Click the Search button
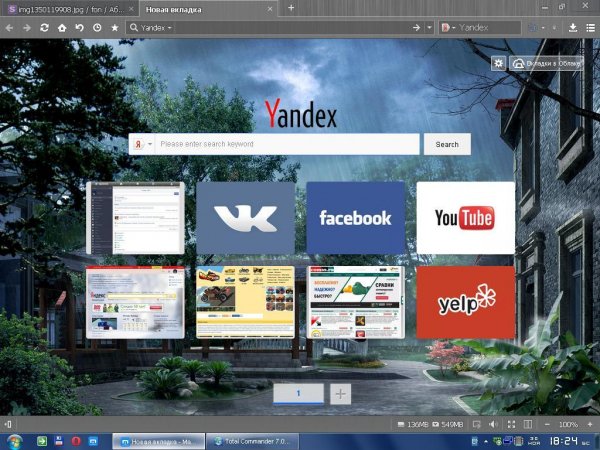 point(447,144)
